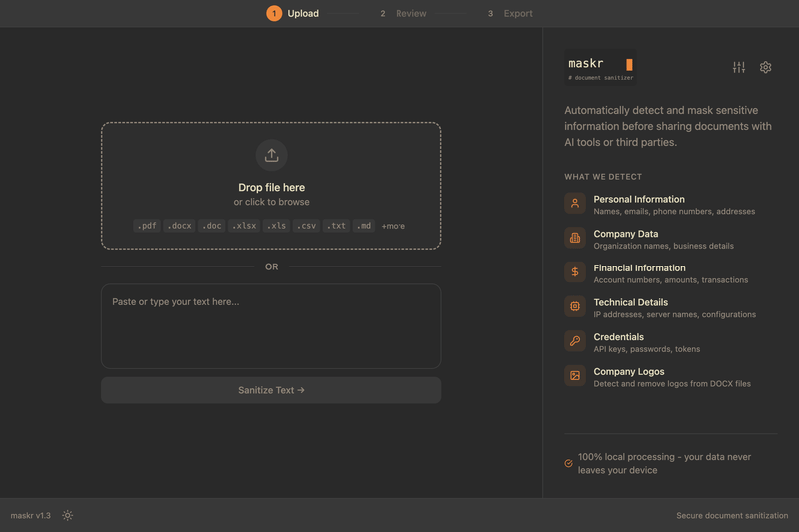Screen dimensions: 799x532
Task: Open the sliders adjustment icon
Action: 739,67
